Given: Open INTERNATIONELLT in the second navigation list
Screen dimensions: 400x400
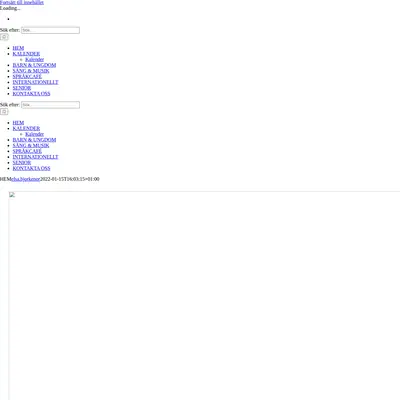Looking at the screenshot, I should click(35, 157).
